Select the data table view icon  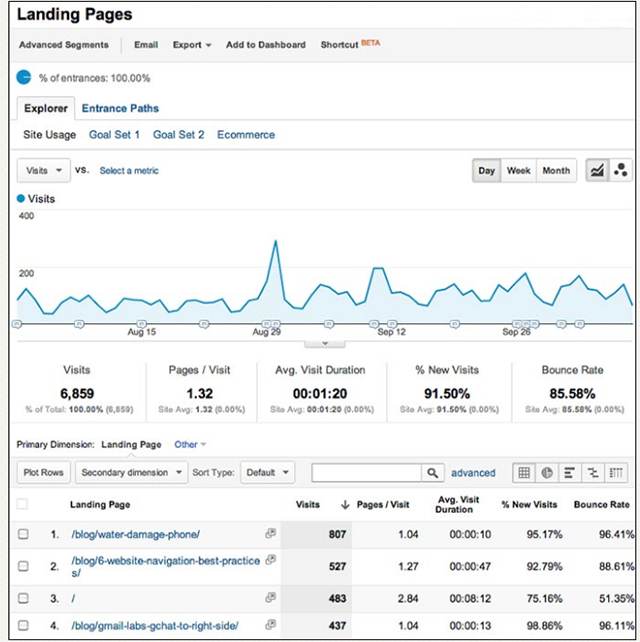(523, 473)
